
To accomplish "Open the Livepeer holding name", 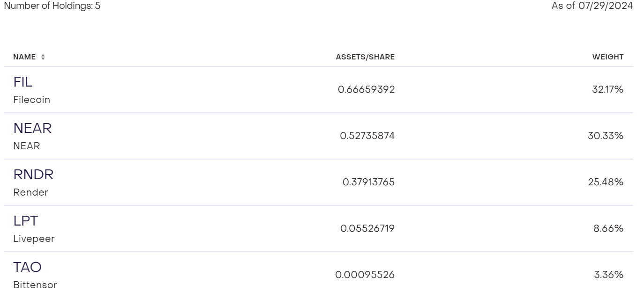I will tap(34, 239).
